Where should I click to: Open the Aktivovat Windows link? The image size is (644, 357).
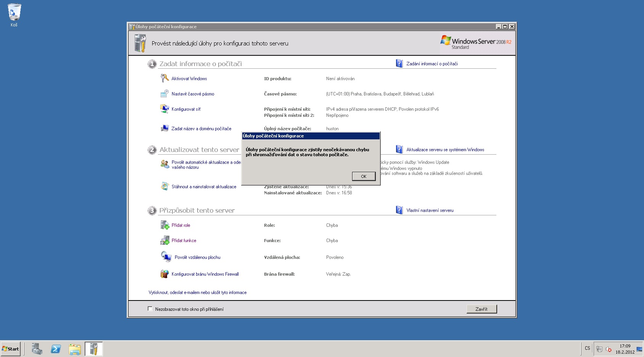tap(189, 79)
